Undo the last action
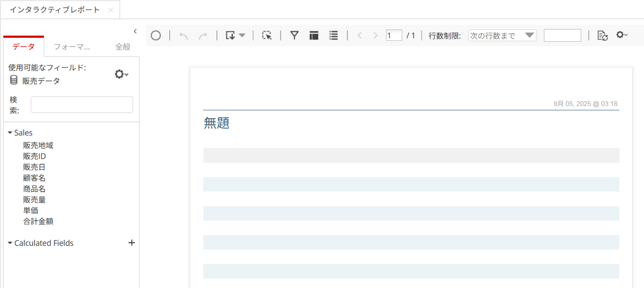Viewport: 644px width, 288px height. coord(184,35)
